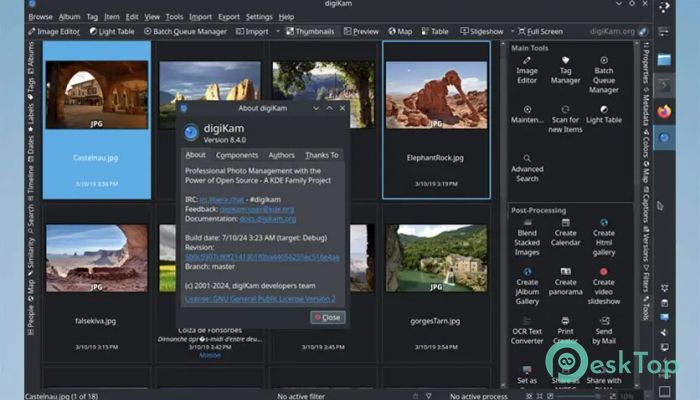Viewport: 700px width, 400px height.
Task: Open the Tags left sidebar tab
Action: pos(31,88)
